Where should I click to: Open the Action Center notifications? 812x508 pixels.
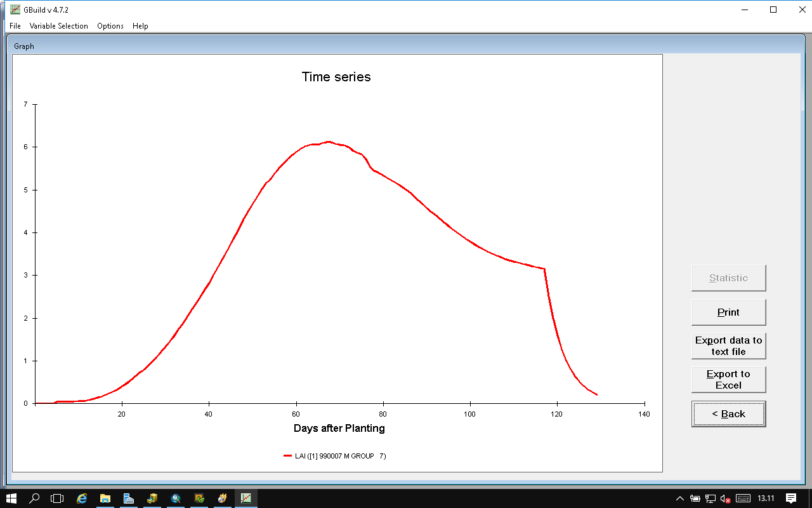click(791, 498)
